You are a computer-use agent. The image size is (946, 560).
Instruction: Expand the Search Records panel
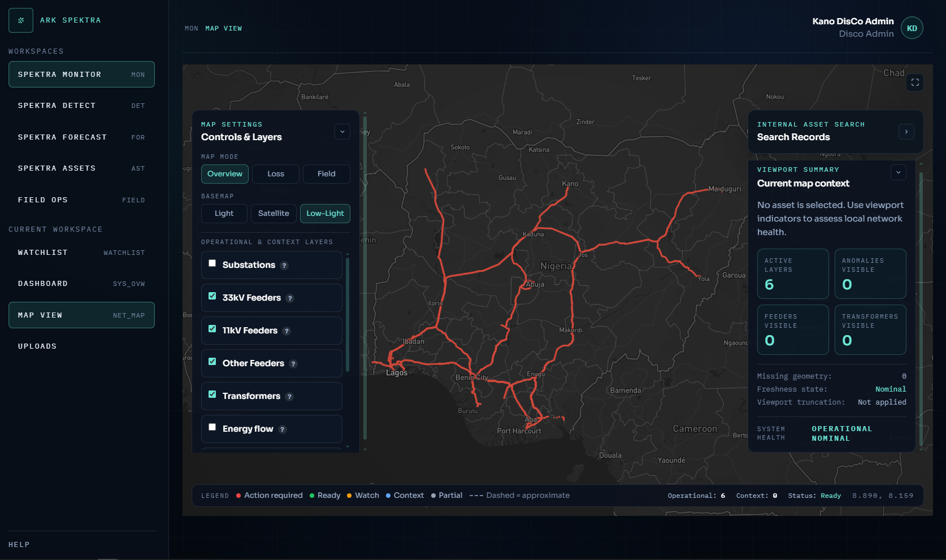pos(906,132)
